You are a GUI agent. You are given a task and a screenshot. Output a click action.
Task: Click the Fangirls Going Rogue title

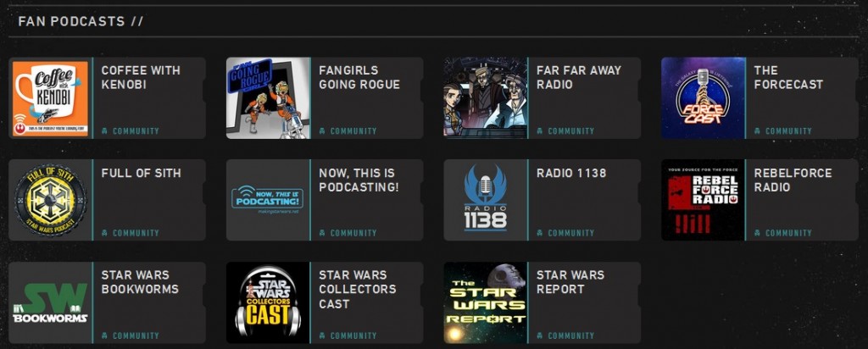(x=359, y=77)
